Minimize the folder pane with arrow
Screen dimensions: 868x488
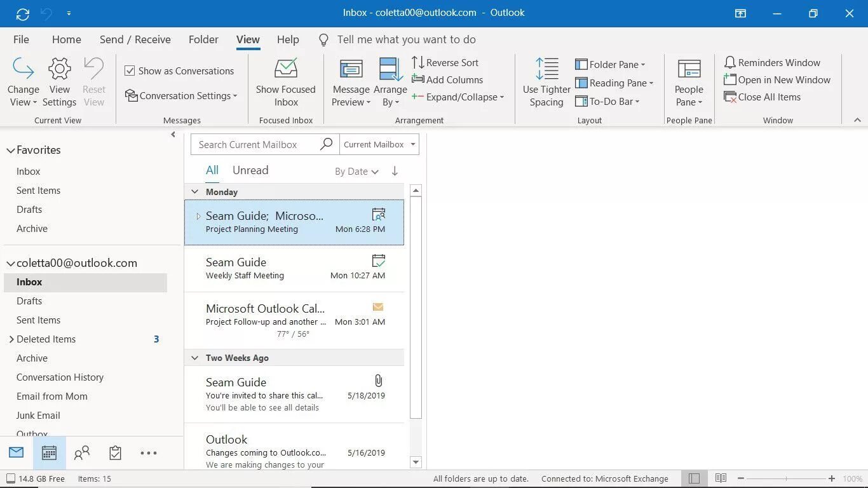tap(173, 135)
